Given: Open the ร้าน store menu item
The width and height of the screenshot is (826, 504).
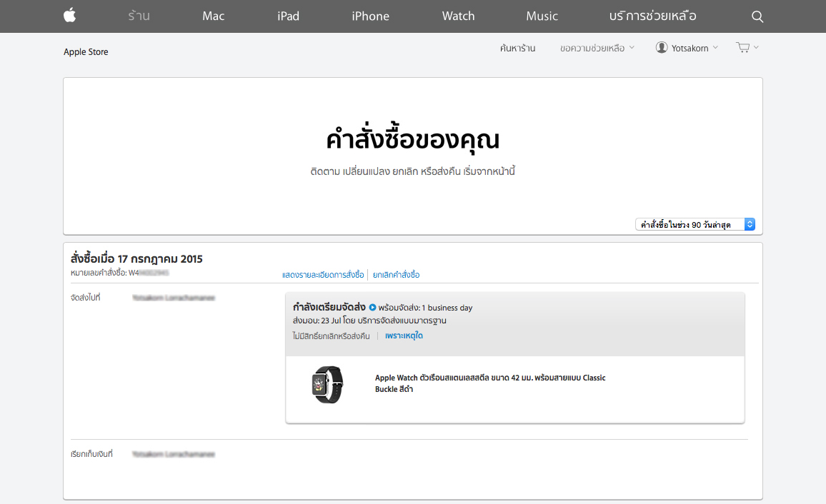Looking at the screenshot, I should 139,16.
